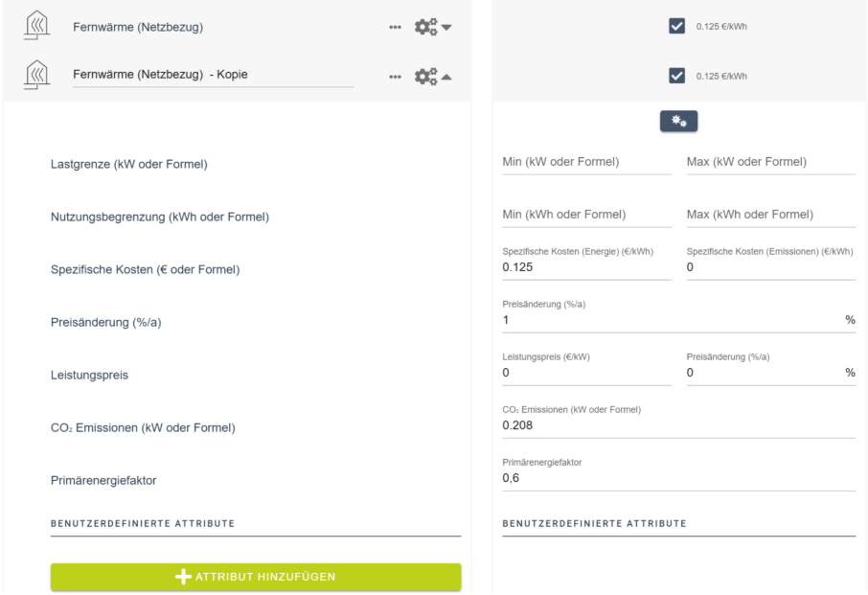Open more options for Fernwärme Kopie

click(x=395, y=75)
